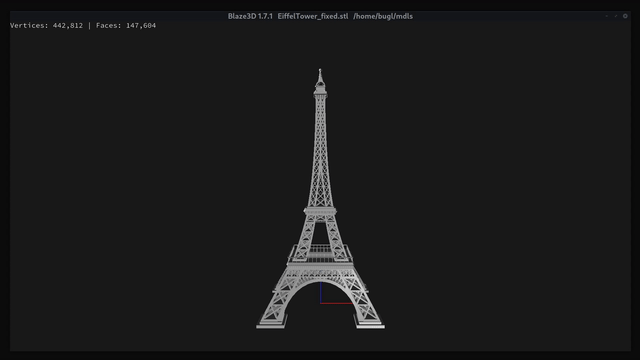This screenshot has width=640, height=360.
Task: Click the Vertices: 442,812 readout
Action: (46, 25)
